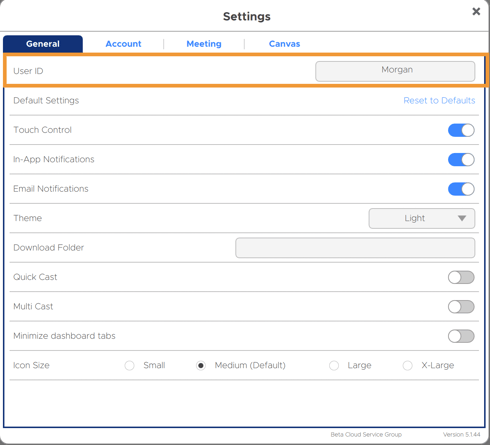Select the General tab
This screenshot has height=445, width=490.
coord(43,44)
